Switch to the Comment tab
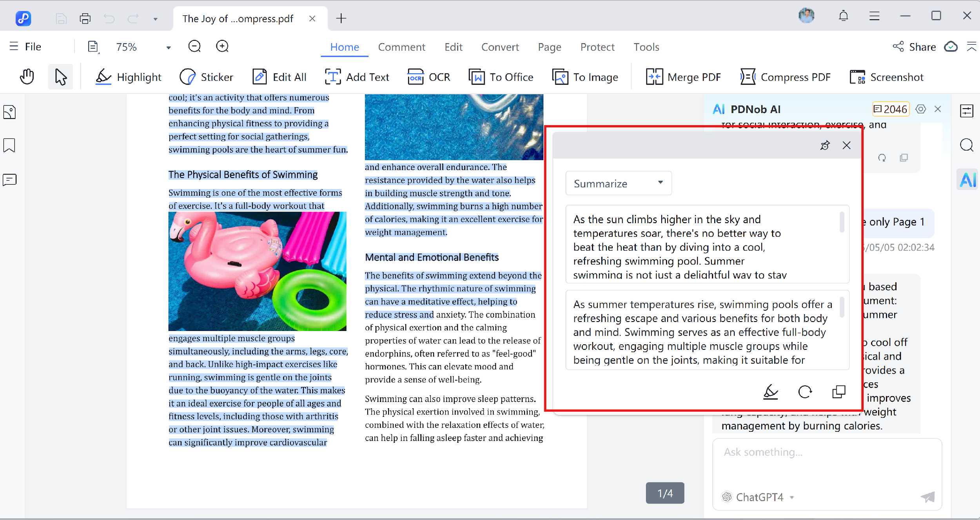Screen dimensions: 980x520 (401, 47)
